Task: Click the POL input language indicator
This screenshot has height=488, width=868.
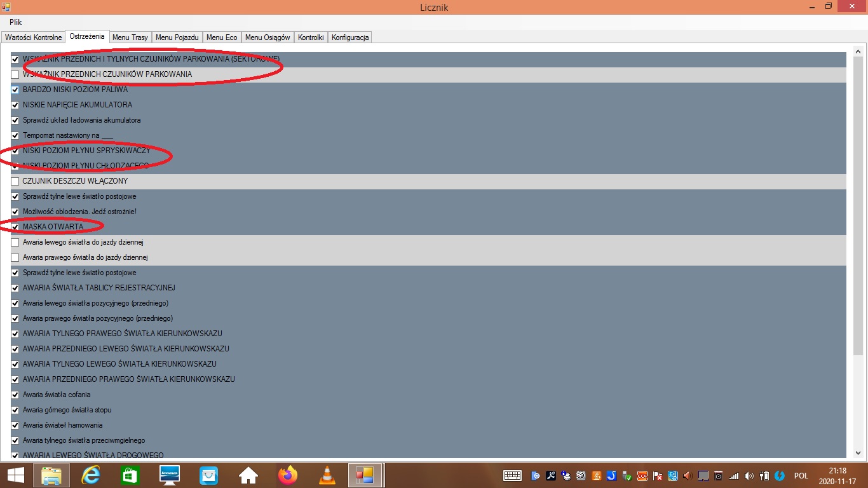Action: 801,475
